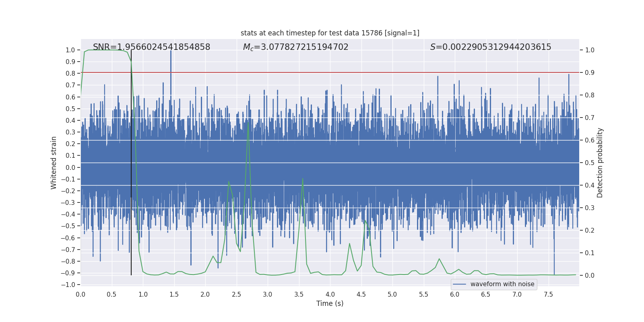
Task: Click the S=0.0022905 annotation text
Action: pos(490,47)
